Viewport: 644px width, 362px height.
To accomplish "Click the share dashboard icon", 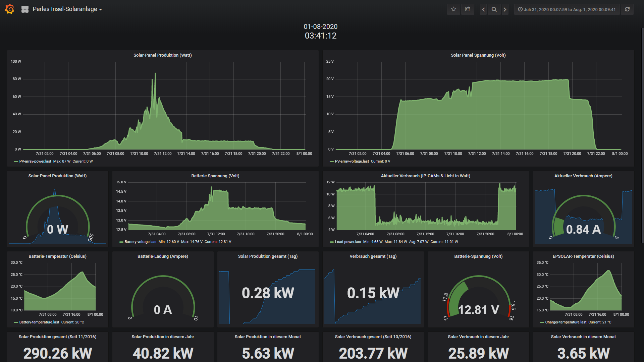I will [x=468, y=9].
